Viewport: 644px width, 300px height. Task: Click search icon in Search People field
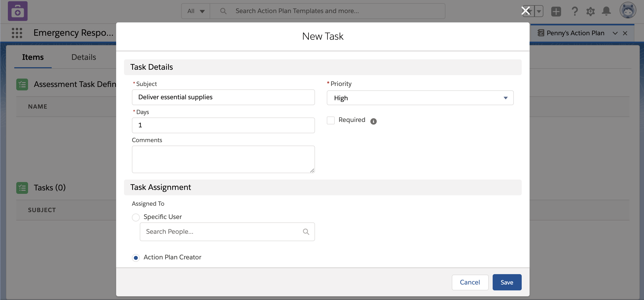[306, 232]
